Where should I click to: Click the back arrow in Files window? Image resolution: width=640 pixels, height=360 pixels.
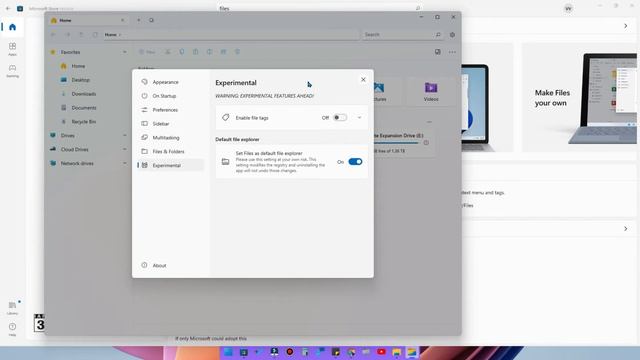[x=53, y=35]
